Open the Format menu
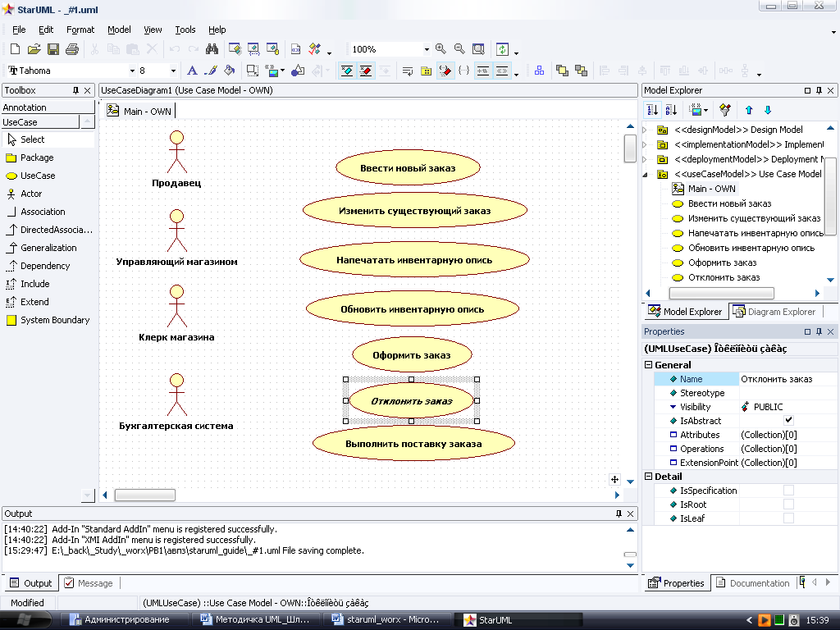This screenshot has height=630, width=840. coord(80,30)
